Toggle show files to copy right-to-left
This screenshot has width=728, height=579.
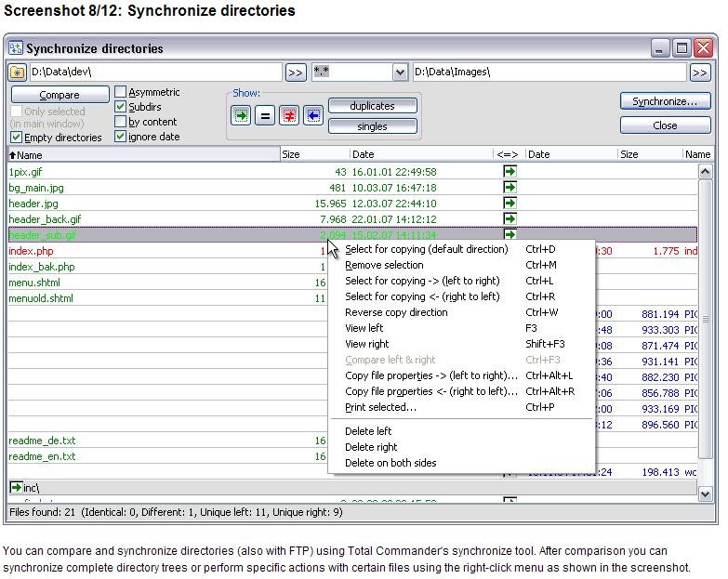click(x=313, y=115)
